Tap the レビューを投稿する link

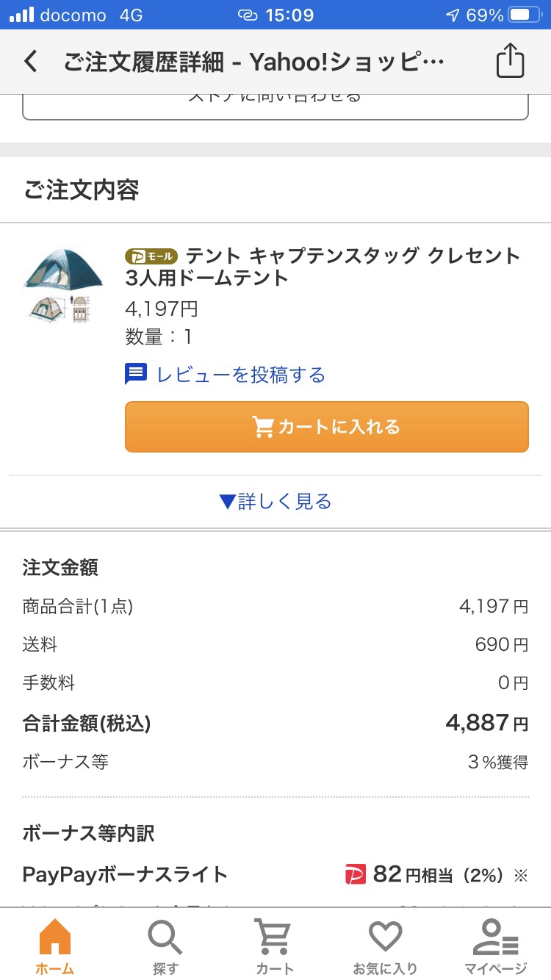pos(240,375)
